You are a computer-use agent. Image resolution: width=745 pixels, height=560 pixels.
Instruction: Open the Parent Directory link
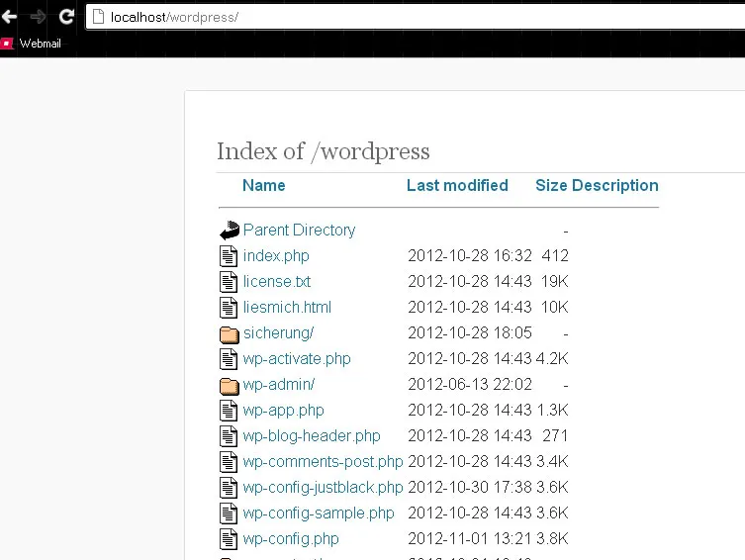tap(300, 230)
